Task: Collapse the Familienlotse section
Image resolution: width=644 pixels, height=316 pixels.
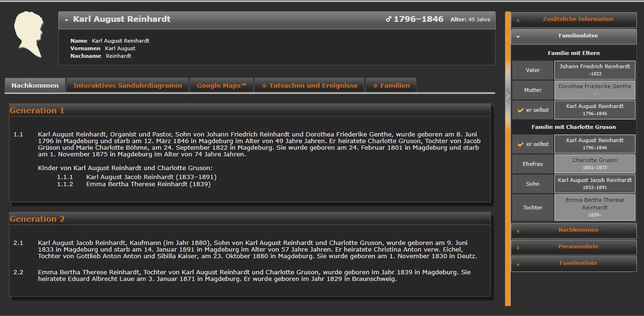Action: point(573,36)
